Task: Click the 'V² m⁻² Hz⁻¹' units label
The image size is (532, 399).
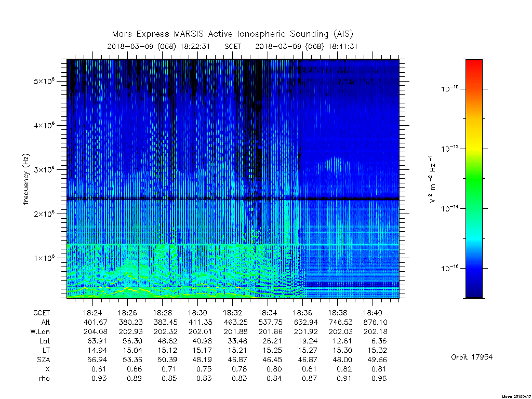Action: point(432,179)
